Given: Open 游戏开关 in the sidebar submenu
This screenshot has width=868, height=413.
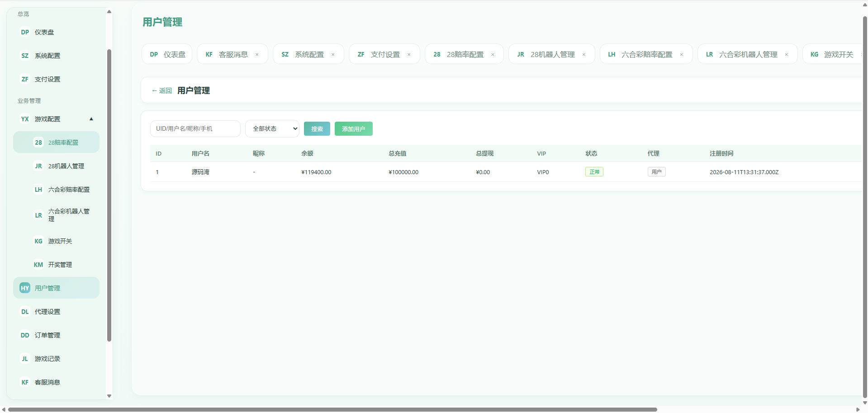Looking at the screenshot, I should coord(56,241).
